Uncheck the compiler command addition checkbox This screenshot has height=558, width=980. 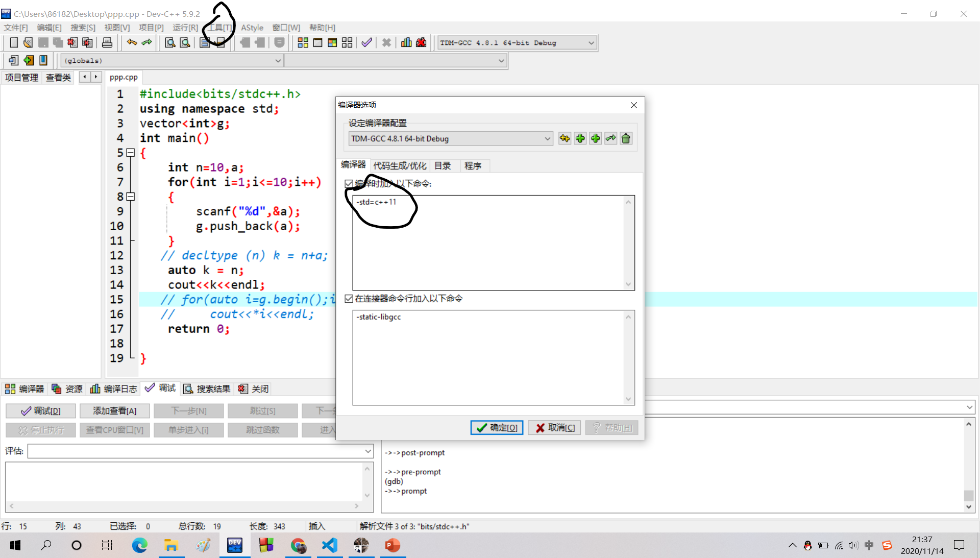click(x=349, y=184)
